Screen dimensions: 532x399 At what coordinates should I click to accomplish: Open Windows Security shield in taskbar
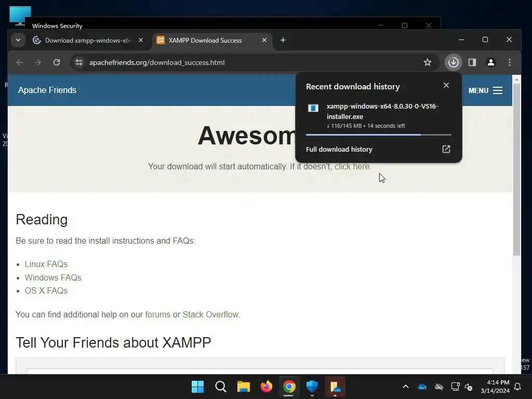pyautogui.click(x=312, y=387)
